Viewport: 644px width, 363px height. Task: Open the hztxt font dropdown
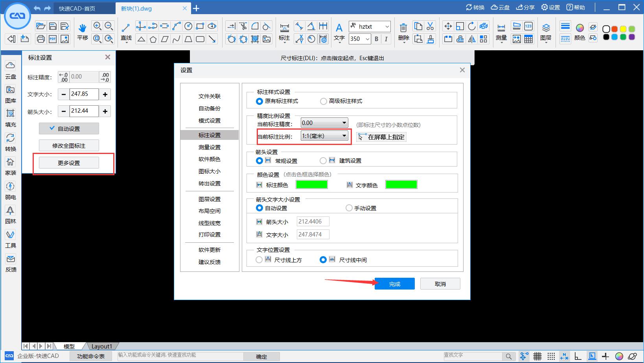tap(386, 26)
